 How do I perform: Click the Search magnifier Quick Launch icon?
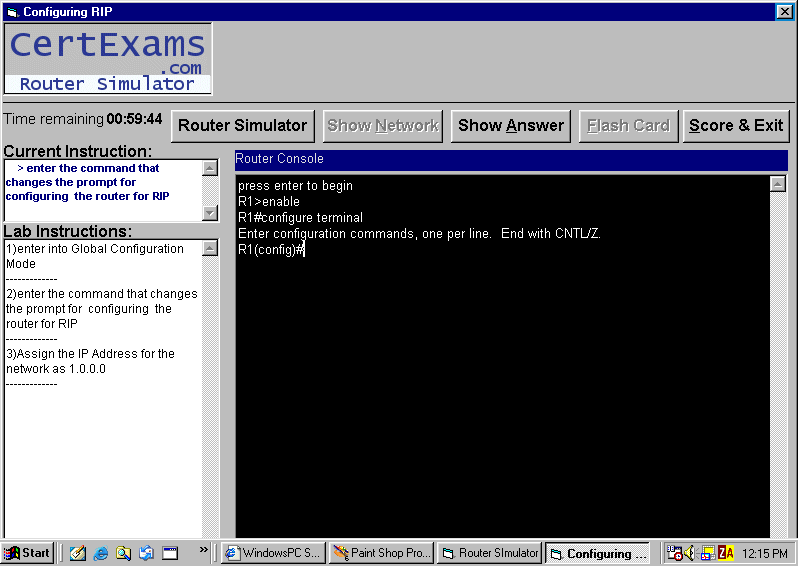point(123,553)
